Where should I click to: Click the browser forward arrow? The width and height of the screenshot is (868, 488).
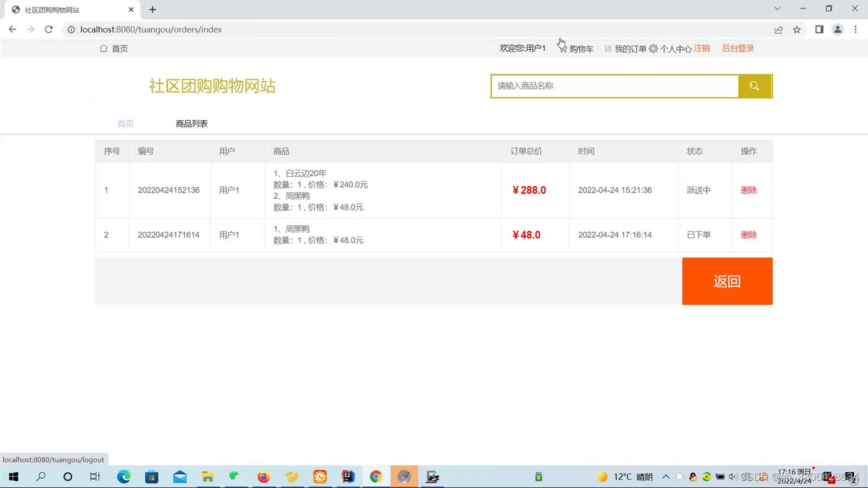[x=31, y=29]
